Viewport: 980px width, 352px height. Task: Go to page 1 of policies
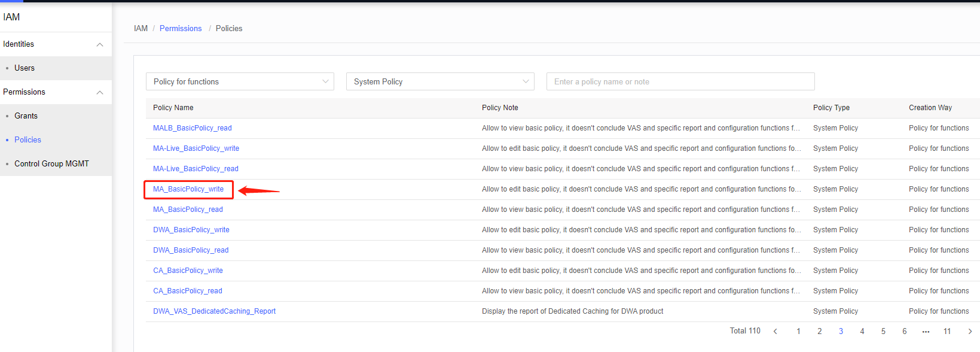[x=798, y=332]
